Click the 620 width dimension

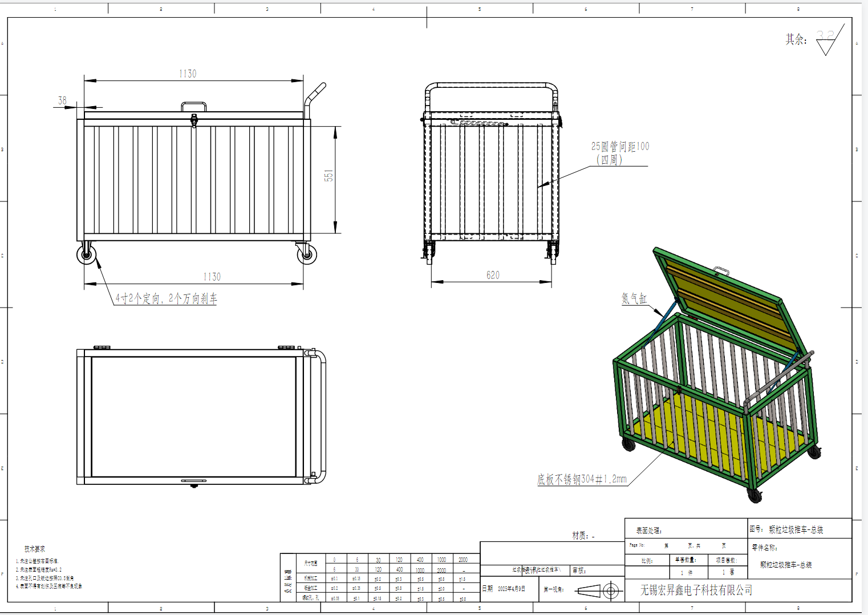(493, 276)
